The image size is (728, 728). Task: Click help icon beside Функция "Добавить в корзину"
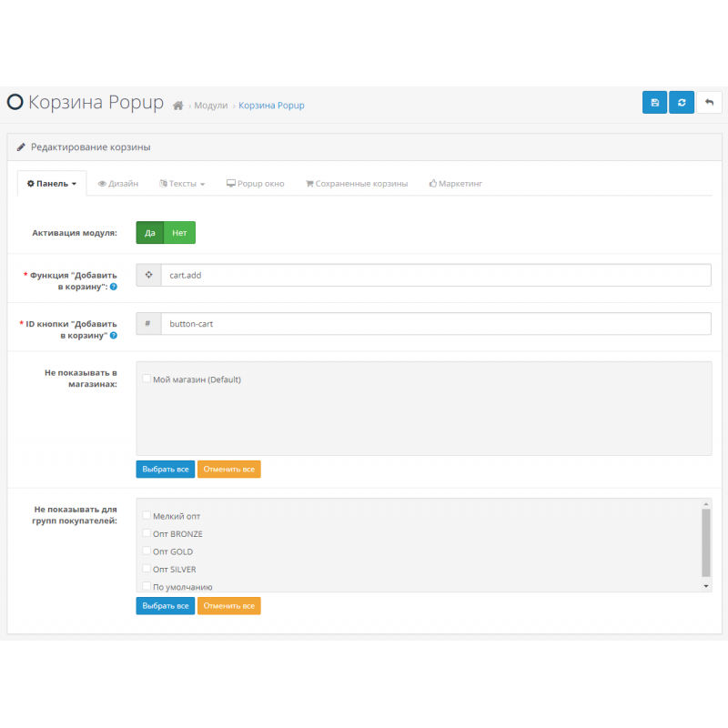114,287
